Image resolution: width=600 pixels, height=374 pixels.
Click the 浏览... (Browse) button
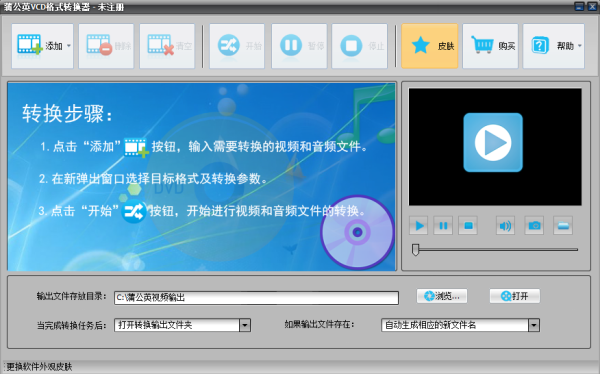point(442,296)
